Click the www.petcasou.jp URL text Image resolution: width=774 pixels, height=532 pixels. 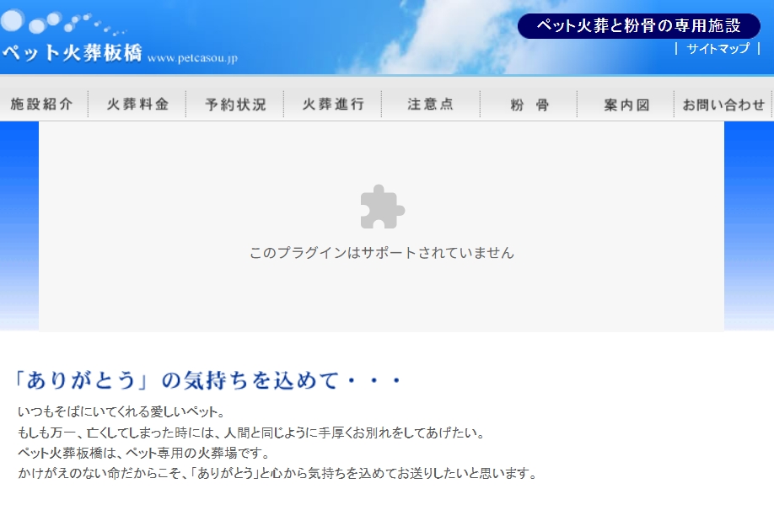click(192, 58)
